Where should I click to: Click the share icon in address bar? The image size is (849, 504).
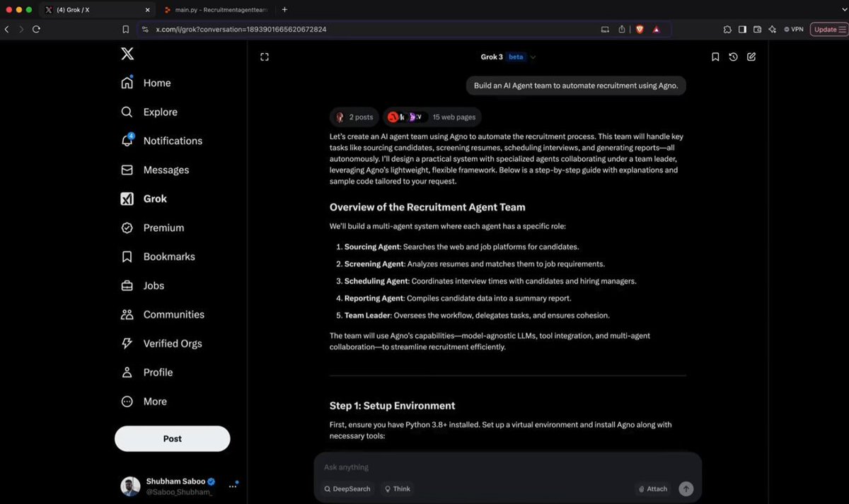(x=622, y=29)
